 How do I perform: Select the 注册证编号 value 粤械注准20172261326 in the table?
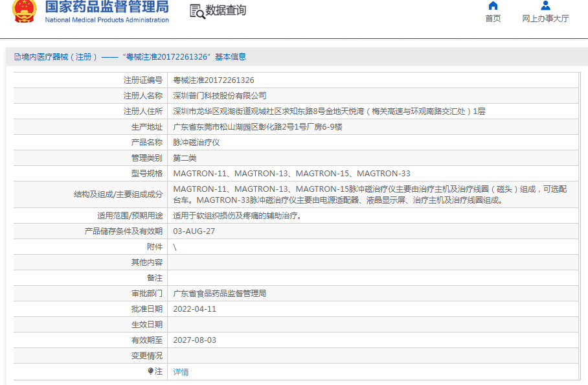coord(214,80)
